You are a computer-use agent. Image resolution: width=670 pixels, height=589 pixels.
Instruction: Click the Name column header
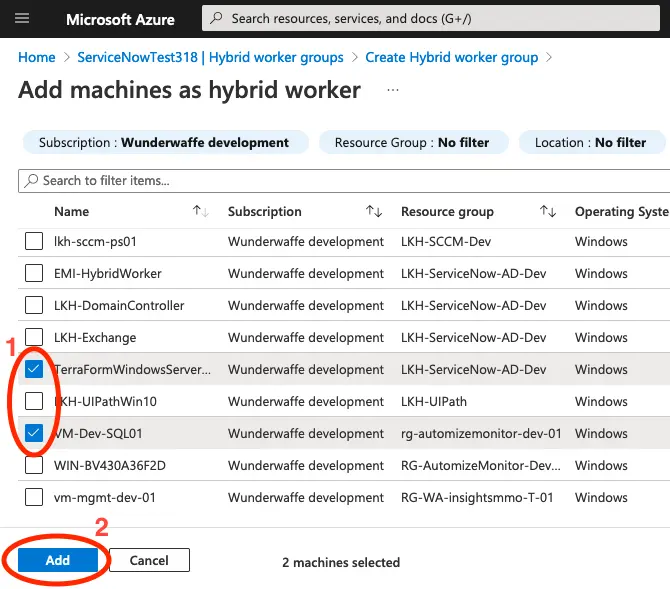click(72, 212)
